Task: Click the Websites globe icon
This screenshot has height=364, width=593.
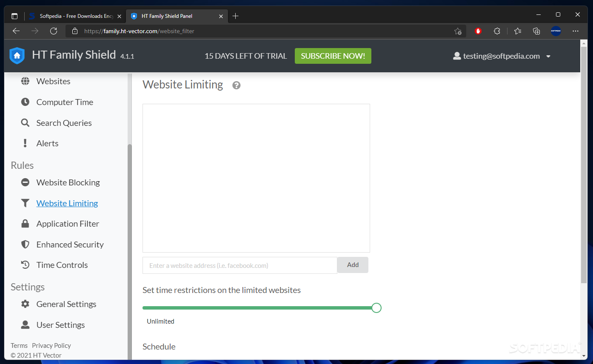Action: (26, 81)
